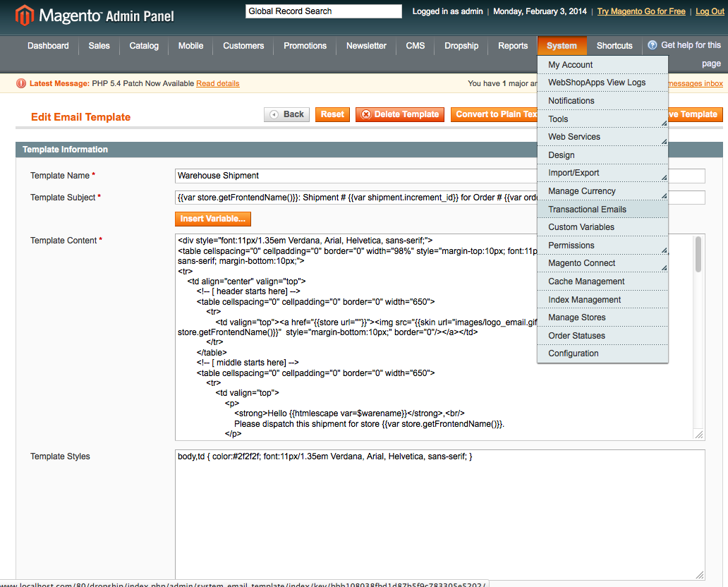Click the Template Content scrollbar
Viewport: 728px width, 587px height.
click(698, 254)
